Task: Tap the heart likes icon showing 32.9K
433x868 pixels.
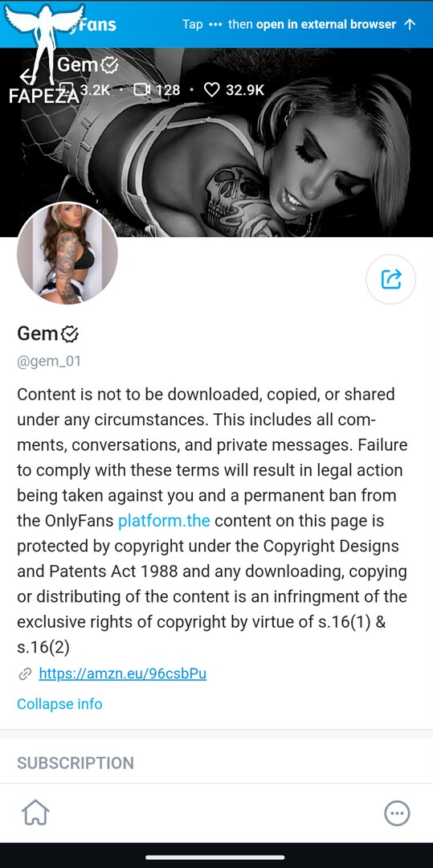Action: coord(212,90)
